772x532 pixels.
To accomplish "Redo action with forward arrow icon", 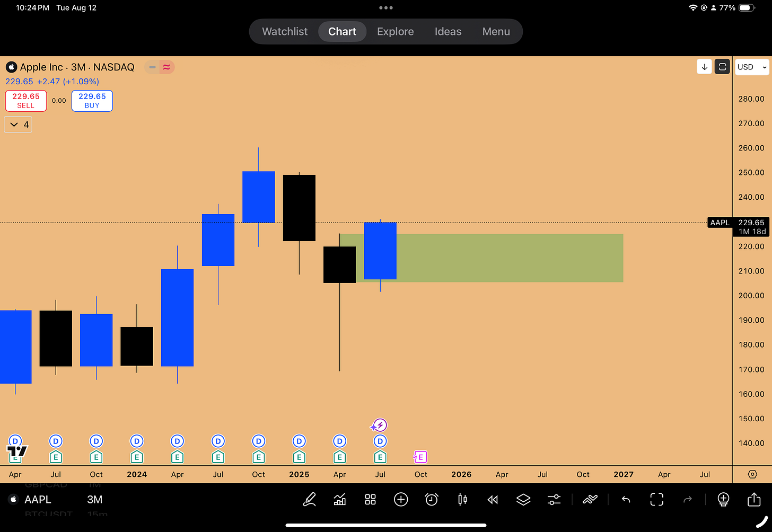I will click(x=688, y=499).
